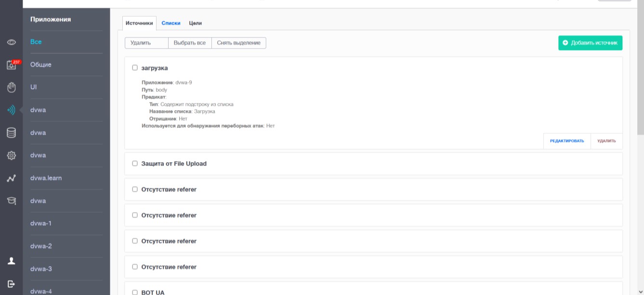
Task: Expand the BOT UA source card
Action: 373,289
